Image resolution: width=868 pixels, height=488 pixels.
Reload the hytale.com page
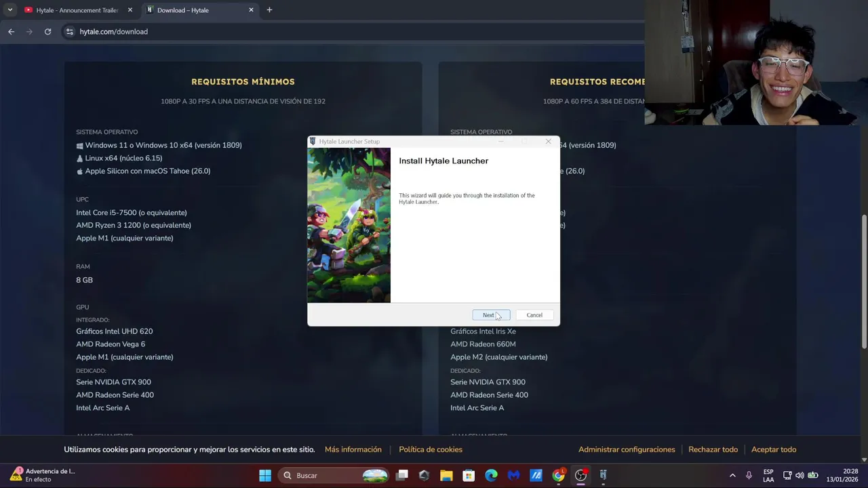(x=47, y=32)
